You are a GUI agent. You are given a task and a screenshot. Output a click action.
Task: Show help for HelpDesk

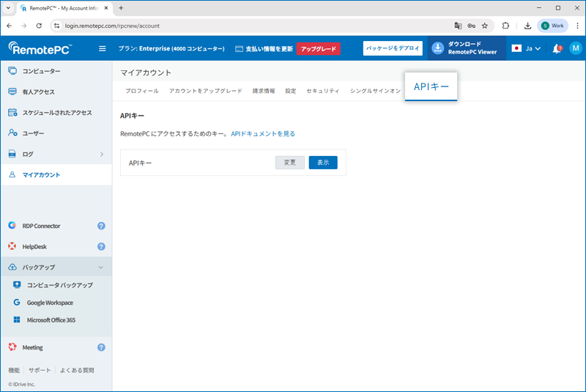pos(101,247)
